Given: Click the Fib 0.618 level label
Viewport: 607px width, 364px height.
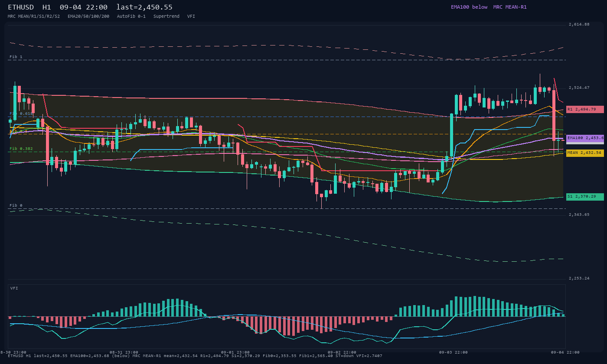Looking at the screenshot, I should point(21,114).
